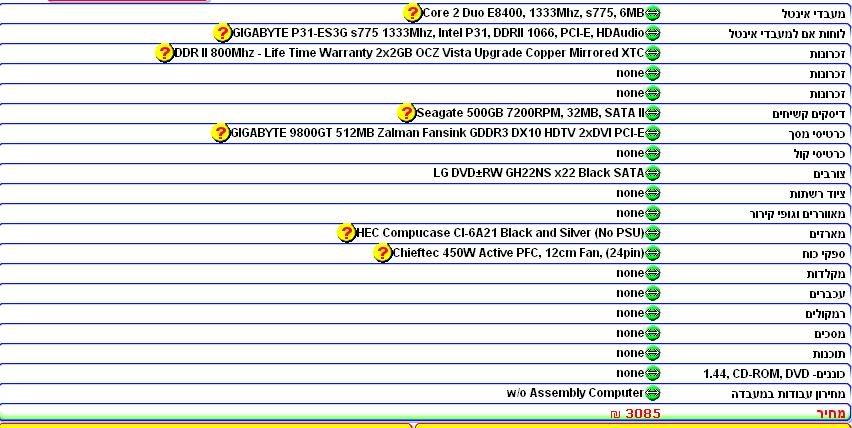Click green swap icon in the מסכים row
This screenshot has width=852, height=428.
tap(653, 333)
